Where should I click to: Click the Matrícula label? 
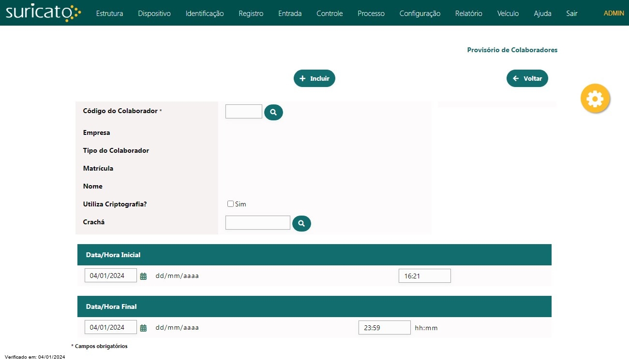[98, 168]
